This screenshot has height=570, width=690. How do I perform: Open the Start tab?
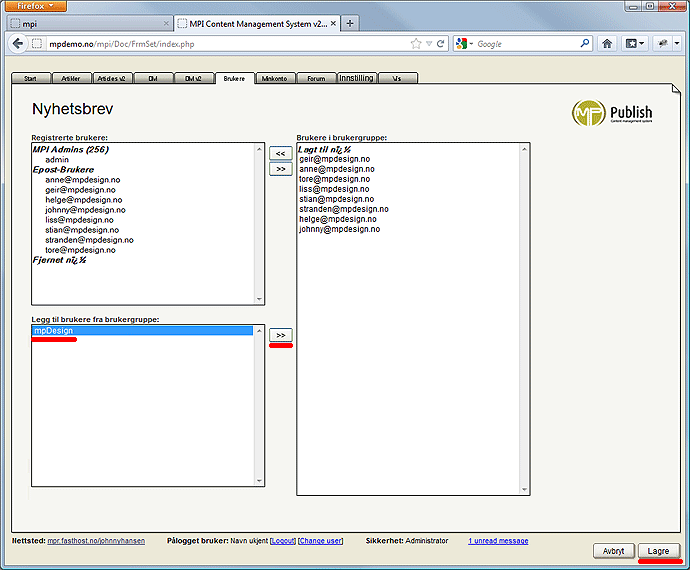[x=31, y=78]
